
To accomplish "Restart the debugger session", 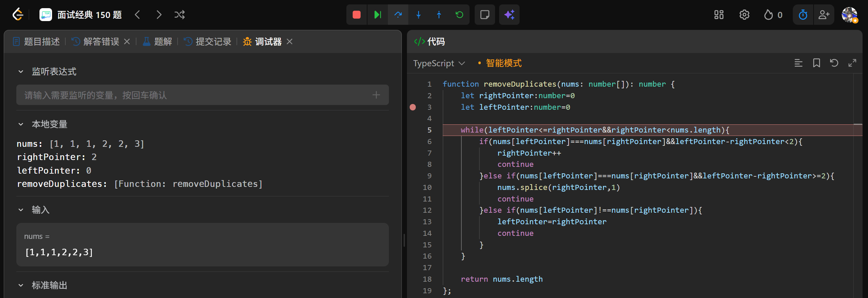I will [459, 15].
